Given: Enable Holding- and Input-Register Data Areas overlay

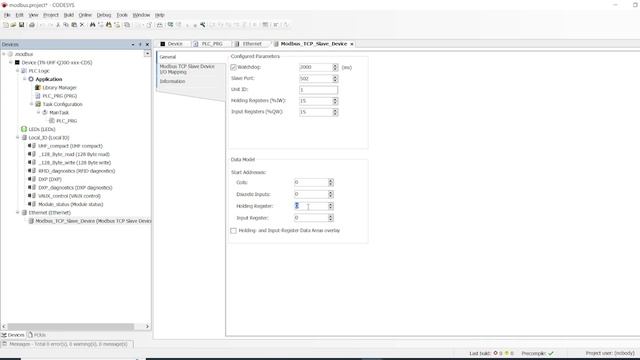Looking at the screenshot, I should point(233,231).
